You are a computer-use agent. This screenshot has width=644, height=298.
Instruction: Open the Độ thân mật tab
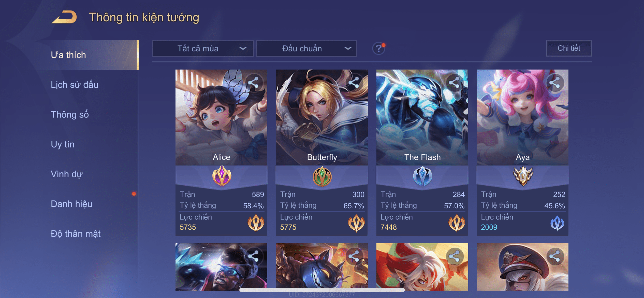click(76, 234)
